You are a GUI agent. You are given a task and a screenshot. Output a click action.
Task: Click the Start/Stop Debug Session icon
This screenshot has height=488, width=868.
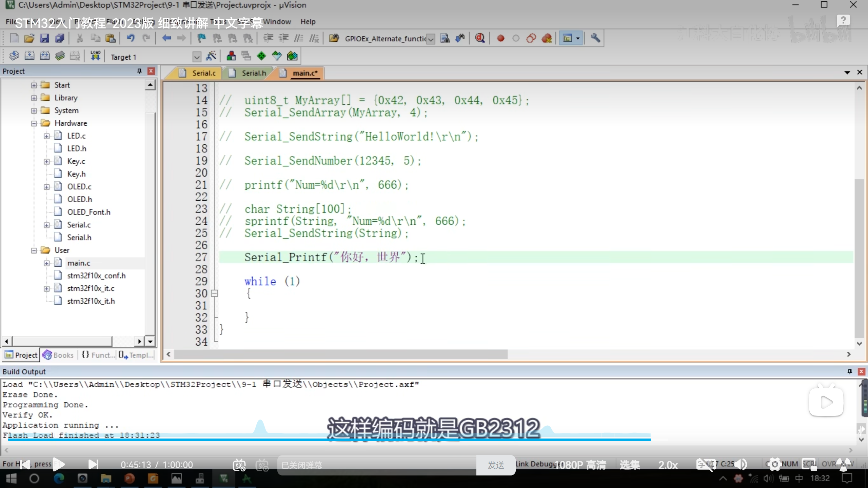click(x=480, y=38)
